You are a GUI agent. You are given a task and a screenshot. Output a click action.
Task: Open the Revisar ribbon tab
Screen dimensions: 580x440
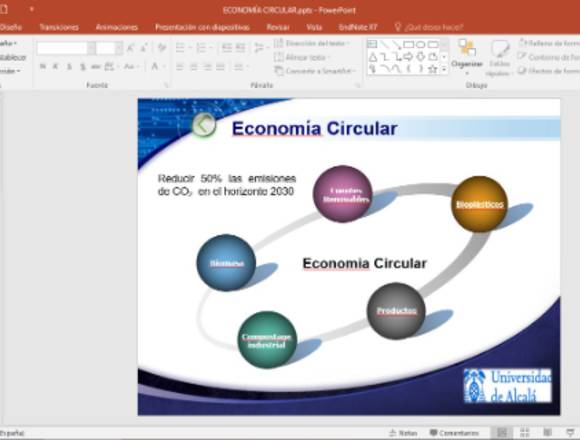(x=278, y=27)
